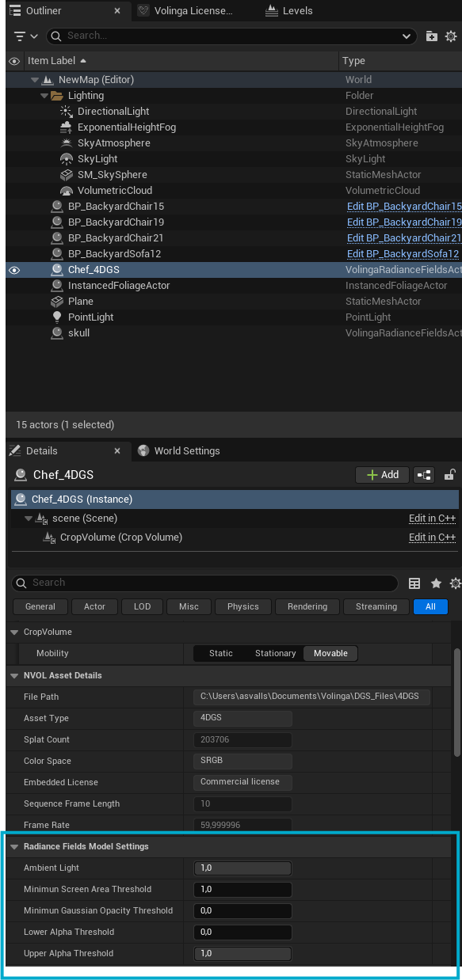
Task: Click the Outliner search field
Action: pyautogui.click(x=231, y=36)
